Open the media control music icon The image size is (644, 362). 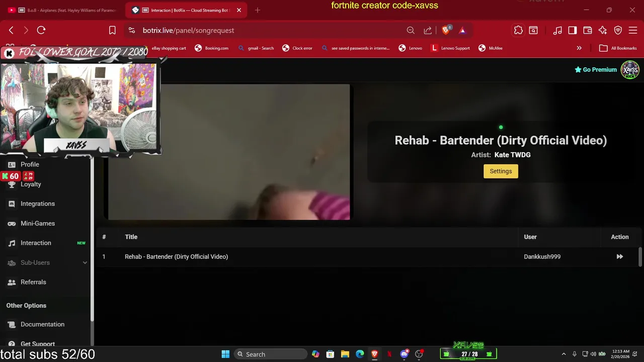click(x=557, y=30)
